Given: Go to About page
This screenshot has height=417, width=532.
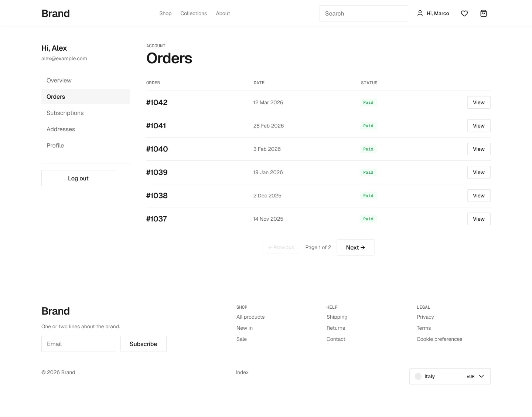Looking at the screenshot, I should 223,13.
